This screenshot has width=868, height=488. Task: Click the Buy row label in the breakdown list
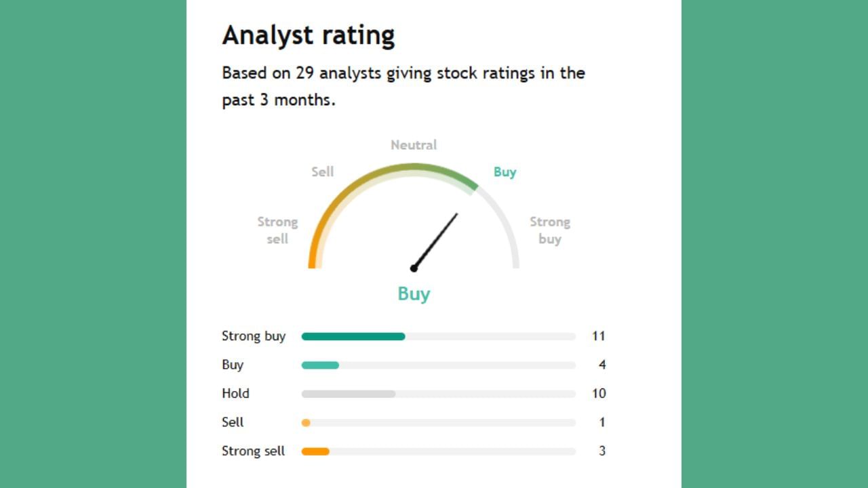tap(233, 365)
